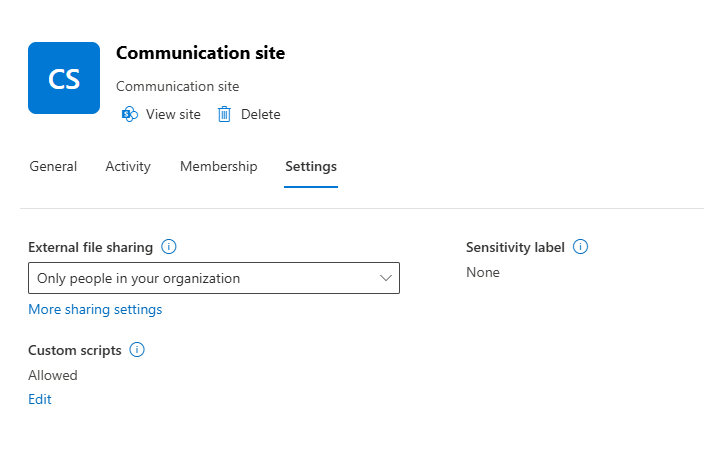704x455 pixels.
Task: Open the External file sharing dropdown
Action: coord(213,278)
